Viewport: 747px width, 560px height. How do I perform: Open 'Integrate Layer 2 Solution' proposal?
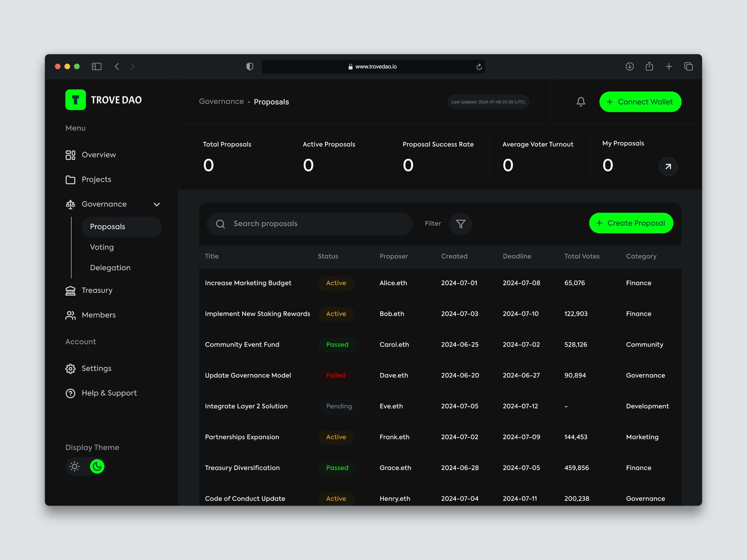(246, 407)
